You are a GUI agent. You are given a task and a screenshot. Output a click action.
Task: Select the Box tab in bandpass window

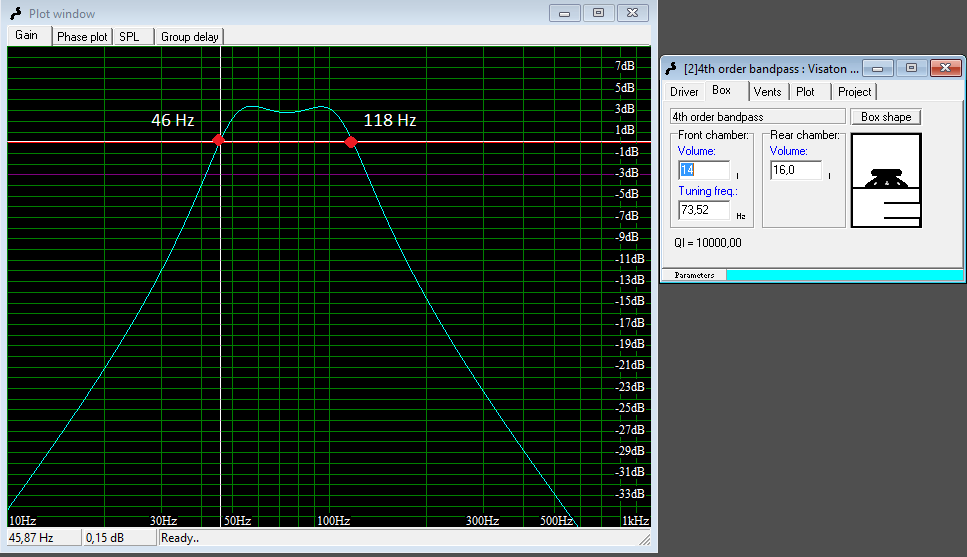tap(725, 91)
